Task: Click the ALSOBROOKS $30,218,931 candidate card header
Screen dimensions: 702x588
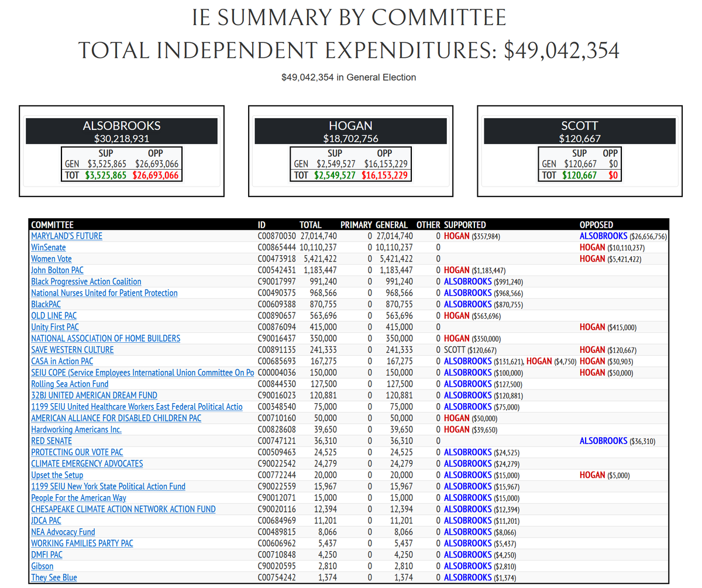Action: (122, 132)
